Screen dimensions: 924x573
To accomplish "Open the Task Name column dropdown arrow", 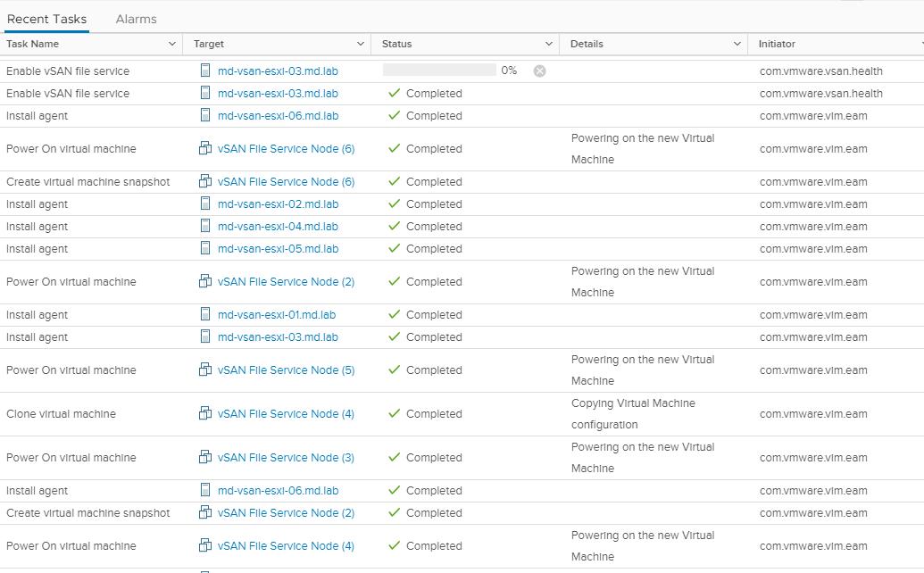I will click(x=172, y=44).
